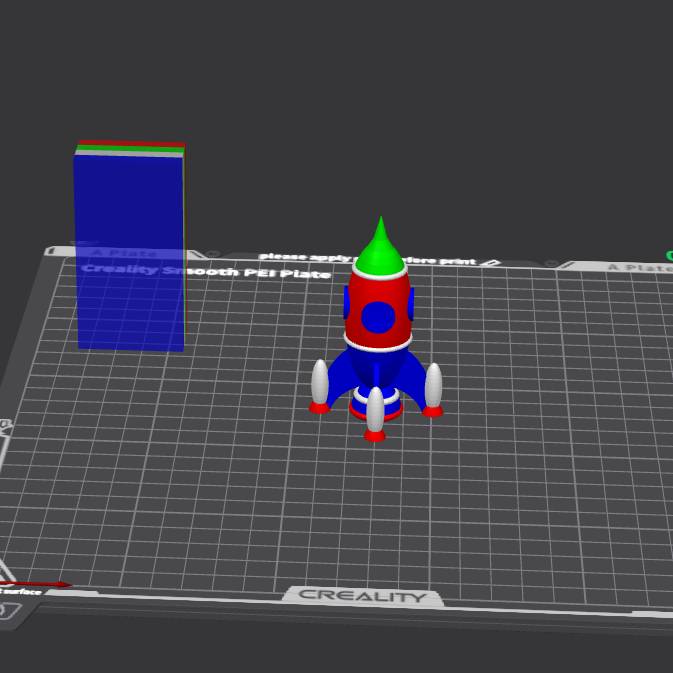Click the pencil icon after "before print"
This screenshot has height=673, width=673.
click(x=493, y=263)
